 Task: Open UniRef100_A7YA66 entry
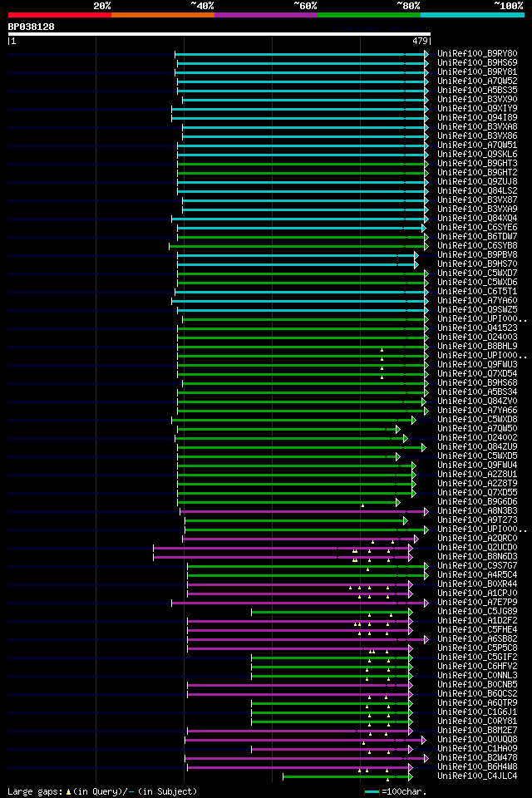click(477, 411)
